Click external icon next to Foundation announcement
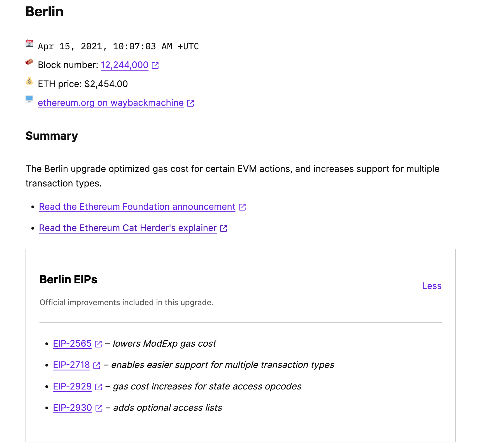The height and width of the screenshot is (448, 484). 242,207
